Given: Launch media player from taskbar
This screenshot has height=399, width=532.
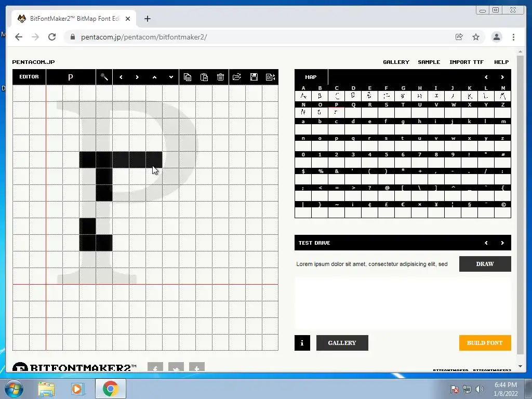Looking at the screenshot, I should (77, 389).
